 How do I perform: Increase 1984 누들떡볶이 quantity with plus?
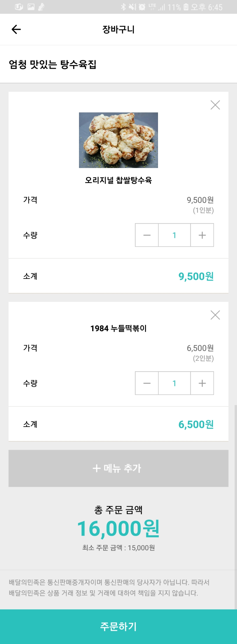pyautogui.click(x=202, y=383)
